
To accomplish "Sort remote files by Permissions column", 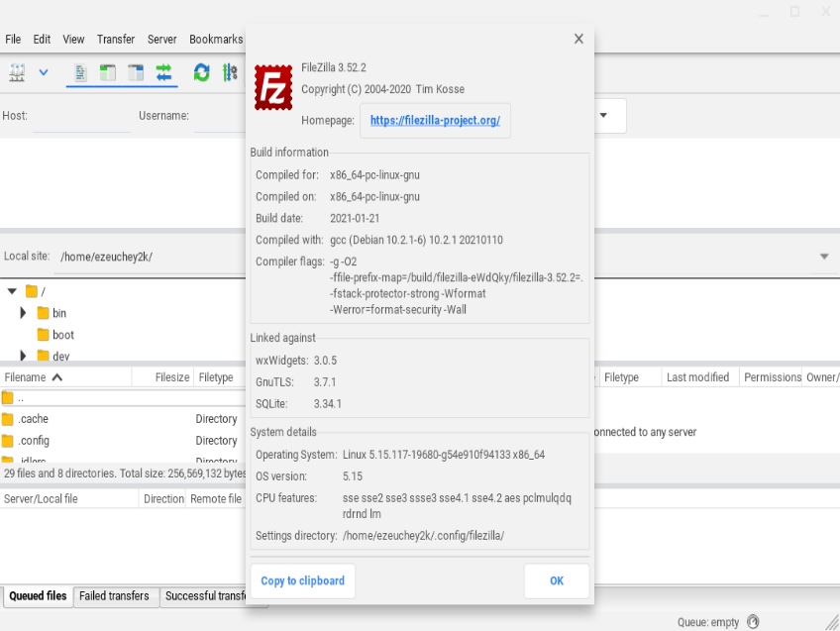I will point(771,377).
